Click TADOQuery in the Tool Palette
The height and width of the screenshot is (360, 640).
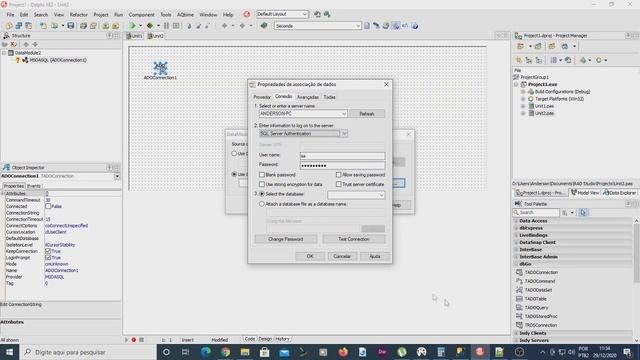click(x=536, y=308)
